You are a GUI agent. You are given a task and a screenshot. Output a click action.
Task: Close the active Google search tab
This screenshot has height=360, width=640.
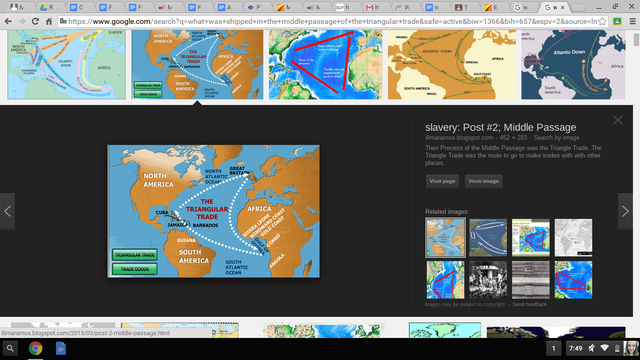[562, 7]
